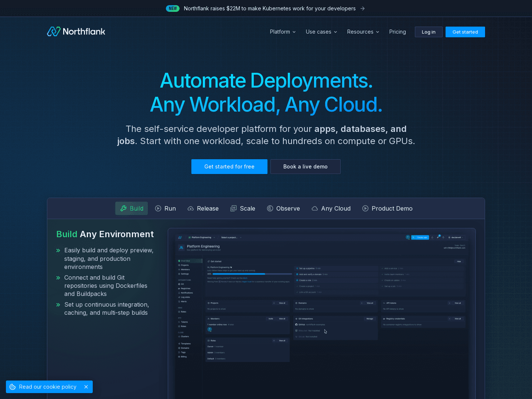Click the Log in button

pos(429,32)
